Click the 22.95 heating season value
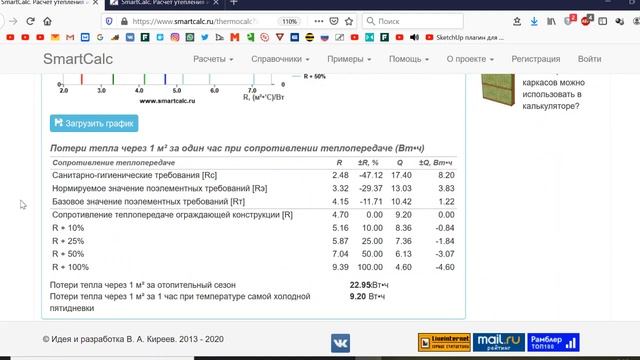The image size is (640, 360). pyautogui.click(x=360, y=285)
